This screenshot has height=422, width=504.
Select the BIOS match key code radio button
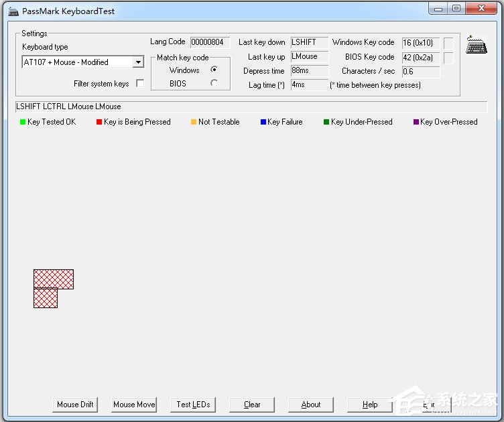coord(214,83)
